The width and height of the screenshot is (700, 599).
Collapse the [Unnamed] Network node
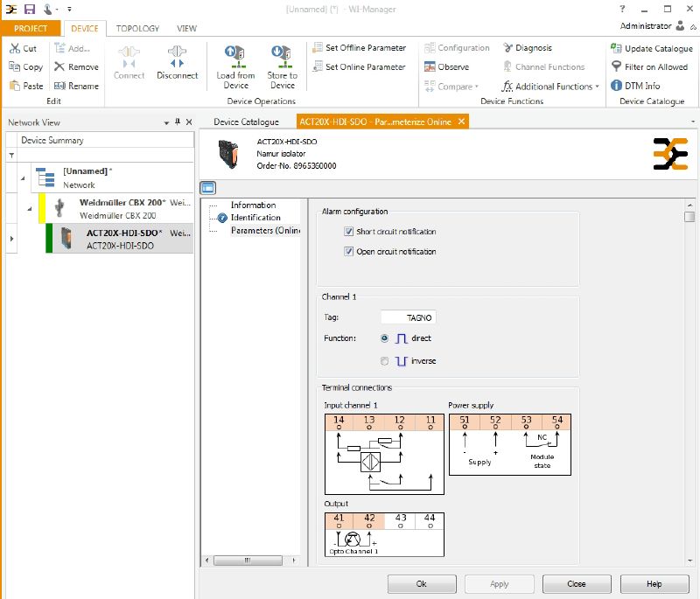22,178
